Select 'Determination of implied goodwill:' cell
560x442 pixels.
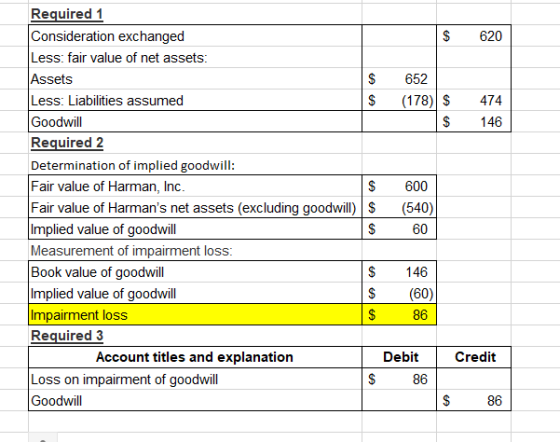coord(195,165)
